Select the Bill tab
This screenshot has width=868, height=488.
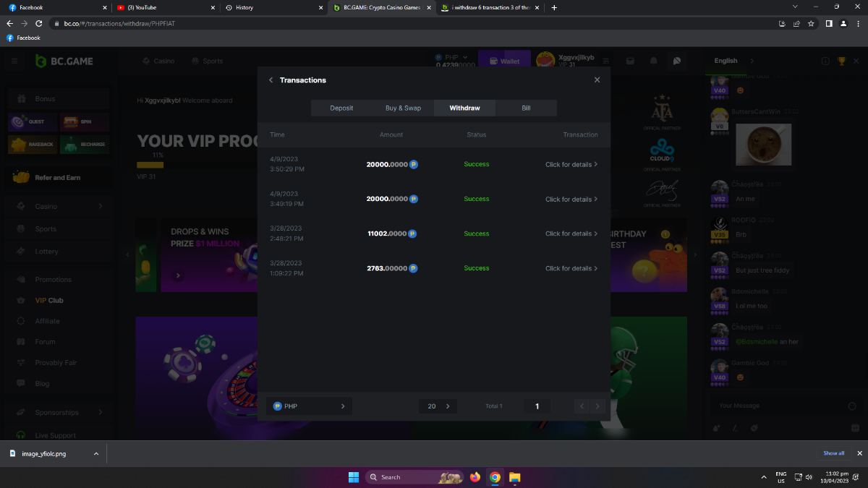click(526, 108)
